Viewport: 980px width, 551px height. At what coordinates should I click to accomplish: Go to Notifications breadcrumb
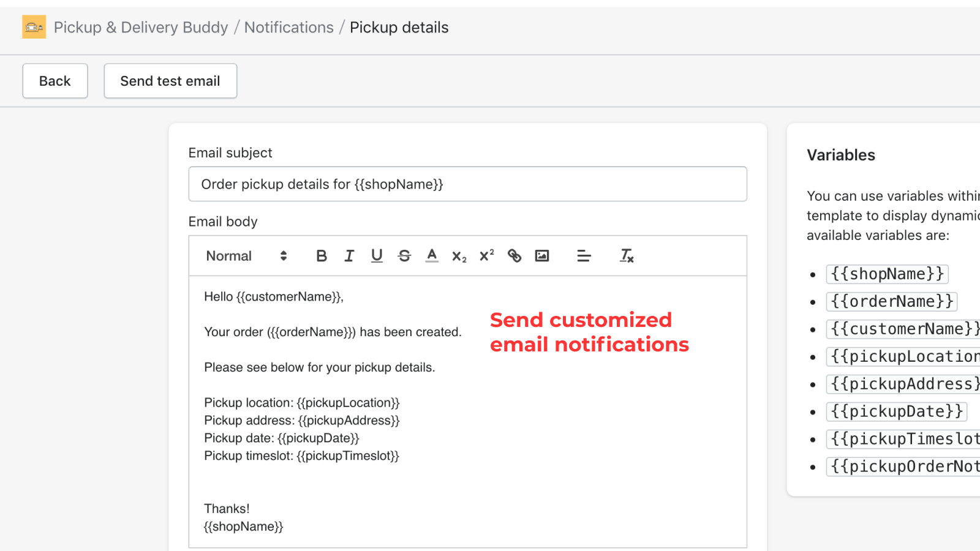click(x=289, y=28)
